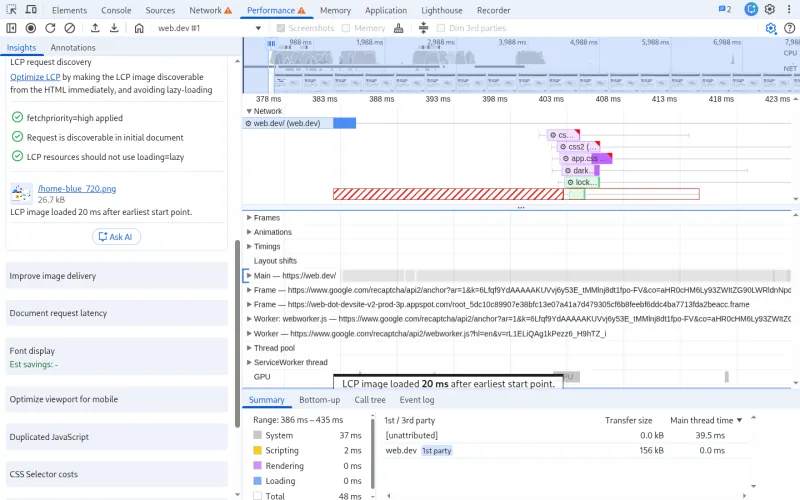The image size is (800, 500).
Task: Open the DevTools three-dot menu
Action: [789, 9]
